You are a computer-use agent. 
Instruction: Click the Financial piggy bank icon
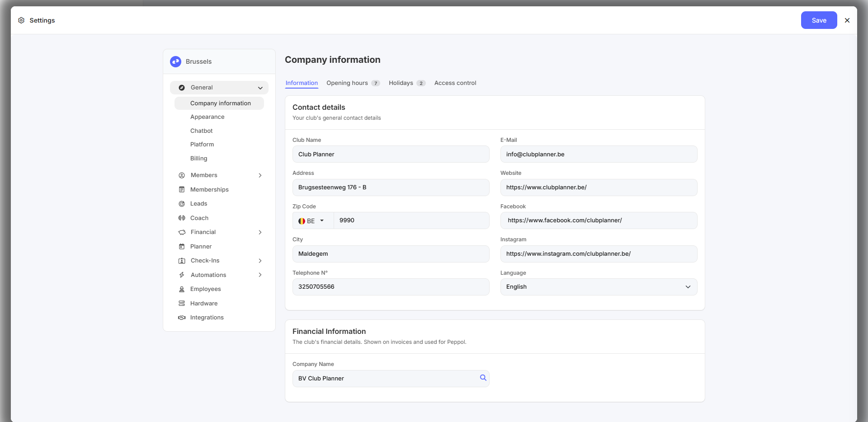coord(182,232)
